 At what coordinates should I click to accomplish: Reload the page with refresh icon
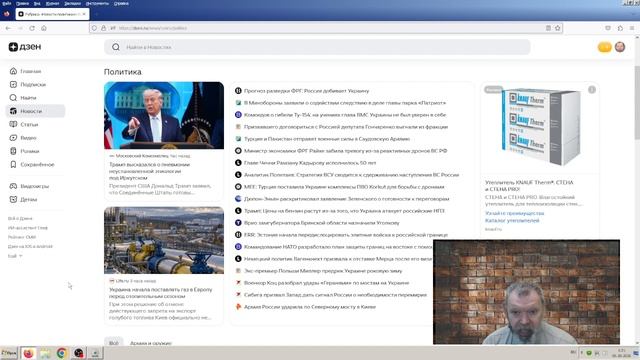click(32, 28)
